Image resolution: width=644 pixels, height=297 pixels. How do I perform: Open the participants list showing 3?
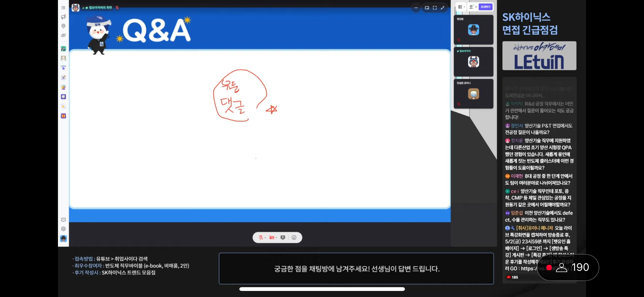(x=473, y=7)
